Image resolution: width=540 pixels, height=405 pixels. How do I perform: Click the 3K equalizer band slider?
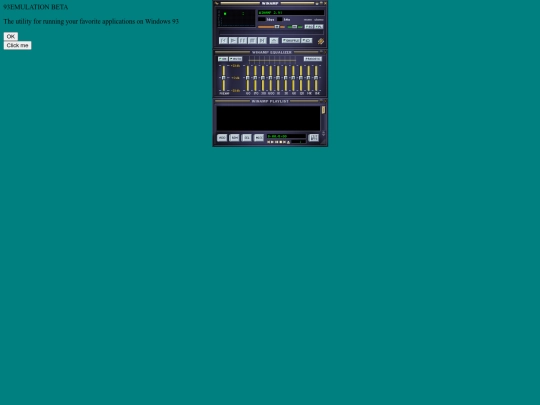[285, 78]
